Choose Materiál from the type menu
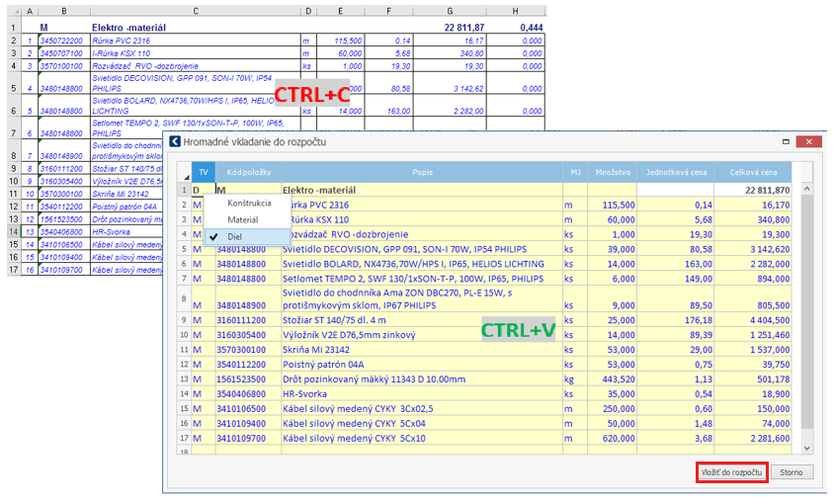 242,219
